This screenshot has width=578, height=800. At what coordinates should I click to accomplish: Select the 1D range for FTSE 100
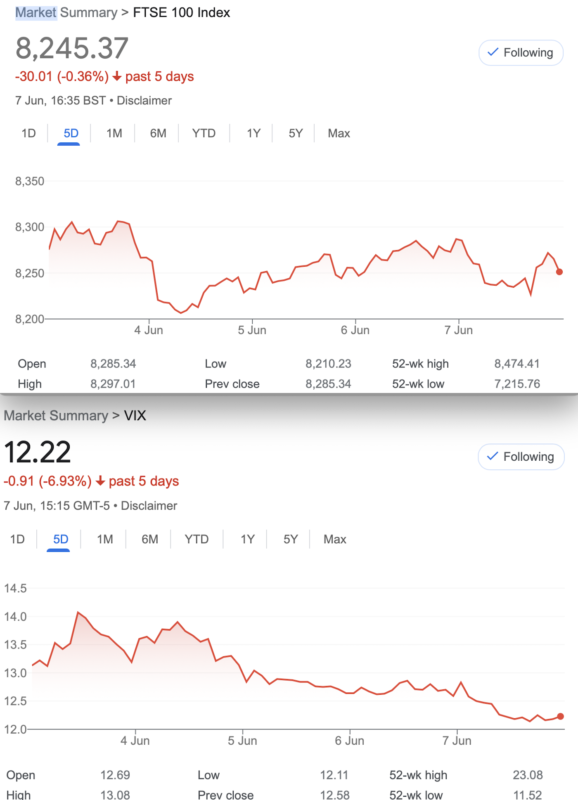(x=29, y=133)
